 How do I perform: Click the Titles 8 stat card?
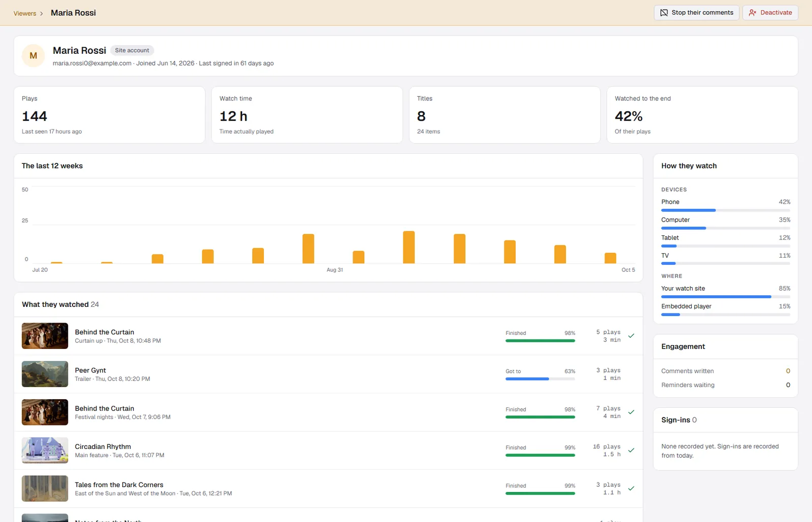[504, 115]
